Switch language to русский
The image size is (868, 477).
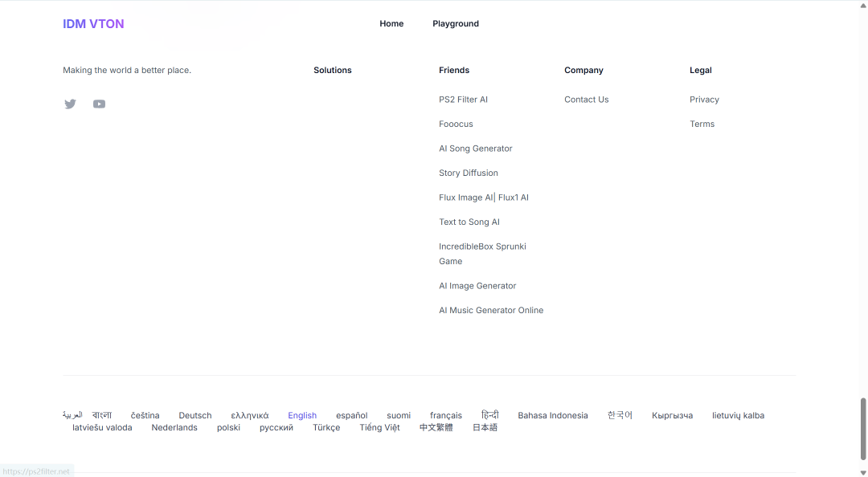(276, 428)
